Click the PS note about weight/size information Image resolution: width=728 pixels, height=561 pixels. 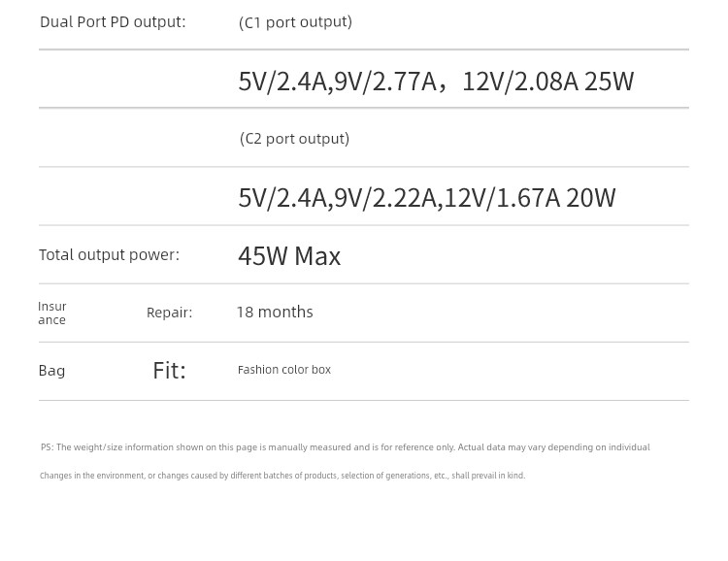[x=346, y=447]
